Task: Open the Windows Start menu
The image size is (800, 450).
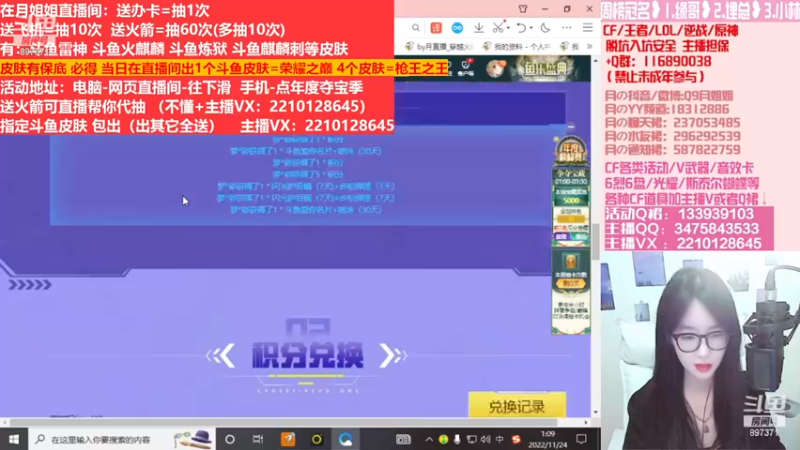Action: (14, 439)
